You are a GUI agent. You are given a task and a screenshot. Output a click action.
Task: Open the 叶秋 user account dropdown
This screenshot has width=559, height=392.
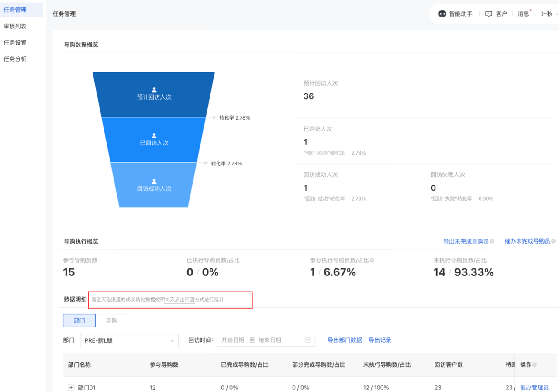(x=549, y=14)
